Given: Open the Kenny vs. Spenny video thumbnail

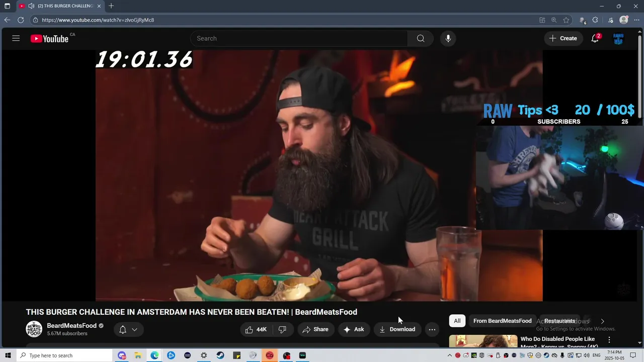Looking at the screenshot, I should pyautogui.click(x=483, y=341).
